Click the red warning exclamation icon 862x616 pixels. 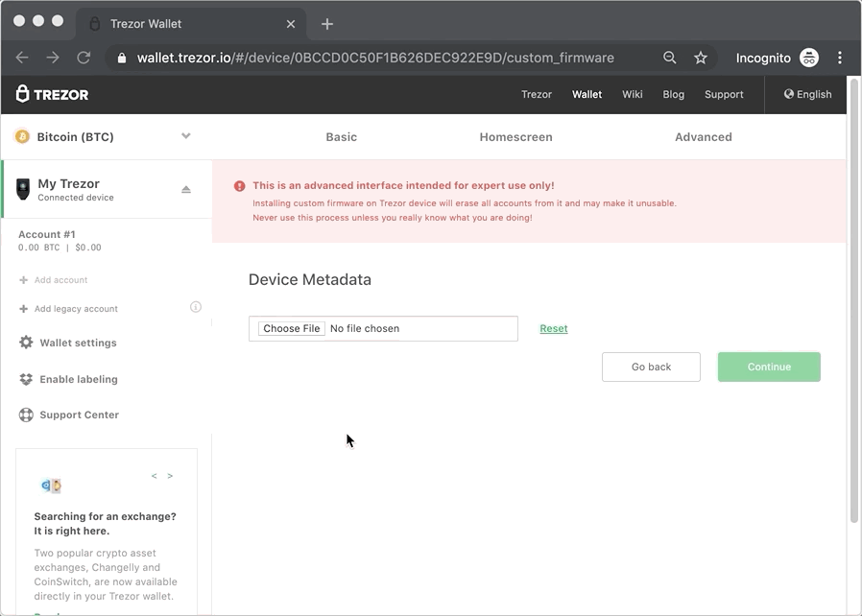pos(239,186)
